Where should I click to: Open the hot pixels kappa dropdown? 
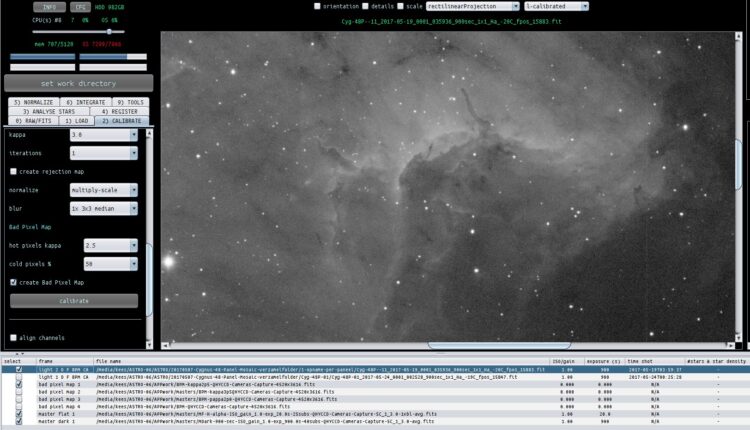click(x=110, y=245)
